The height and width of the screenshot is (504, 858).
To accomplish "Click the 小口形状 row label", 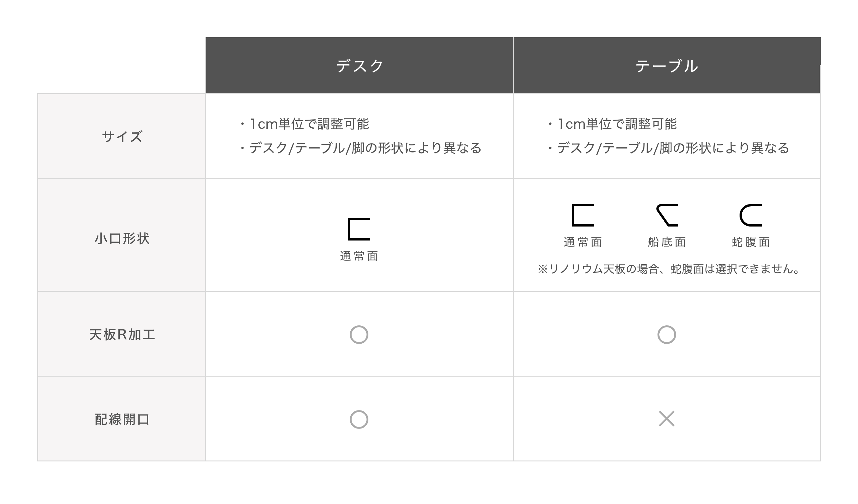I will pos(122,239).
